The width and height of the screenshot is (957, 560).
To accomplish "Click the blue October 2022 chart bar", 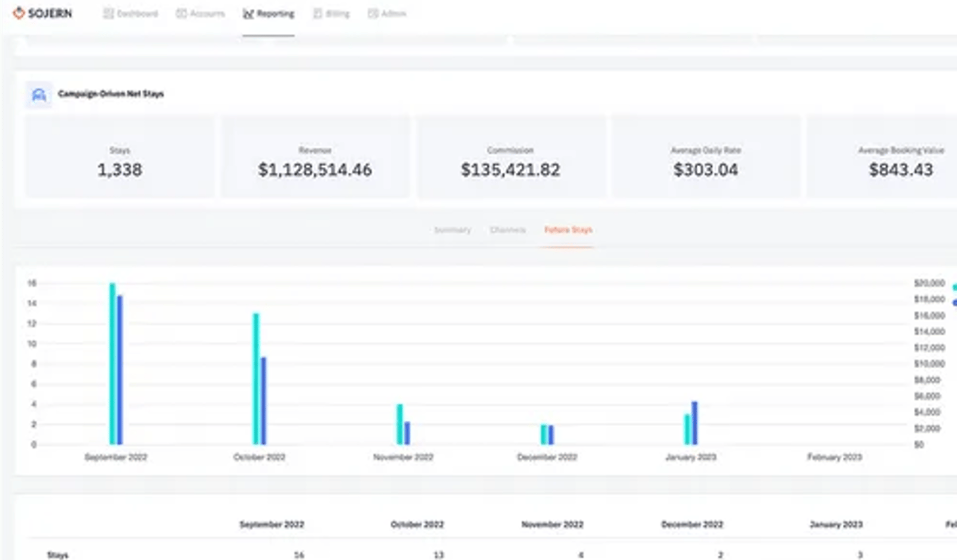I will 263,401.
